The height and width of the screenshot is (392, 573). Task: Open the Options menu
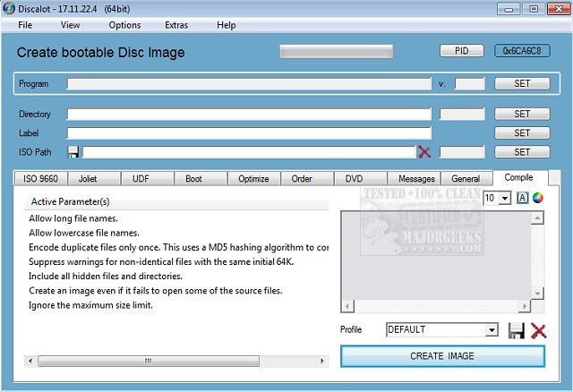(x=124, y=25)
